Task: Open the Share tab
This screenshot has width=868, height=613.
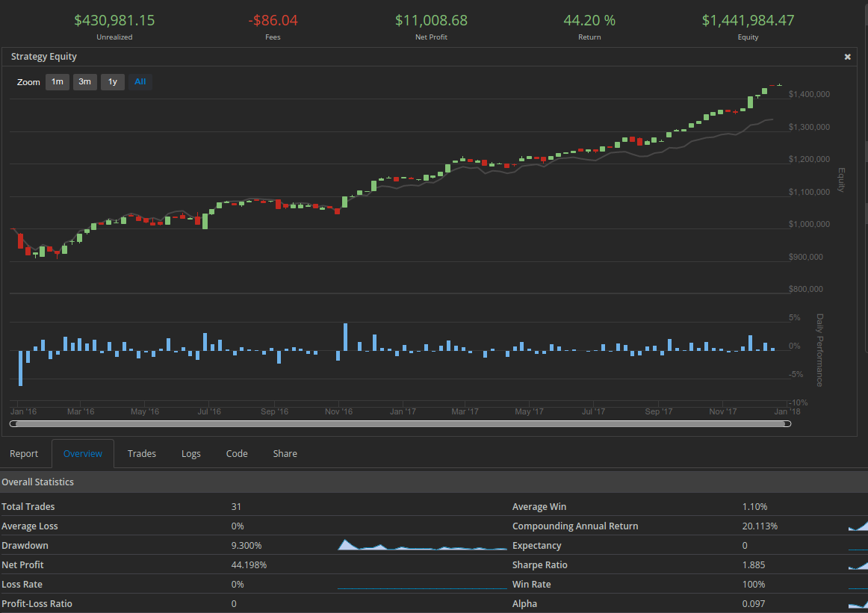Action: [x=285, y=454]
